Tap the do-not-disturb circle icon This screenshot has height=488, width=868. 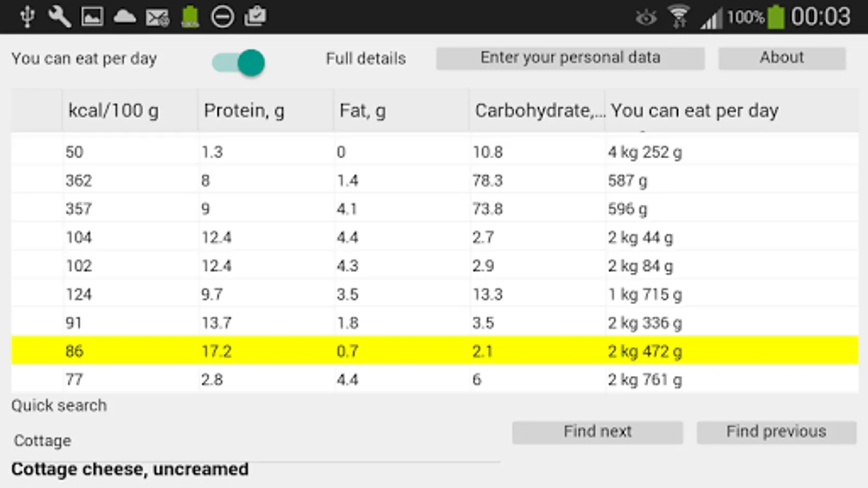click(x=222, y=16)
